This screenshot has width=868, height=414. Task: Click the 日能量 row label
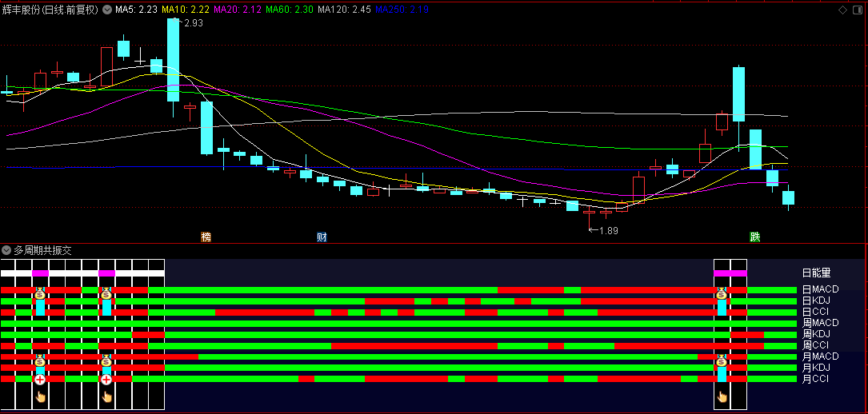(x=817, y=273)
